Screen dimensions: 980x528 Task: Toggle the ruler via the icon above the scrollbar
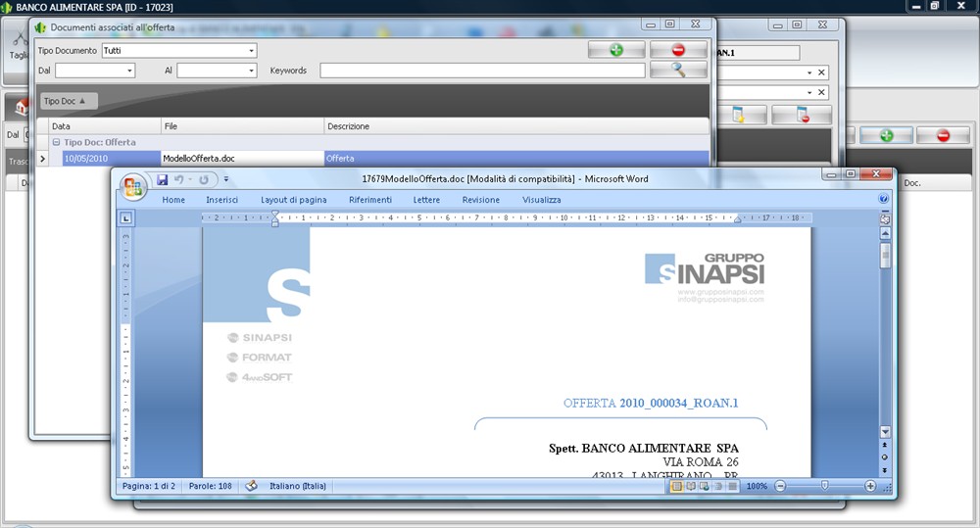(885, 219)
